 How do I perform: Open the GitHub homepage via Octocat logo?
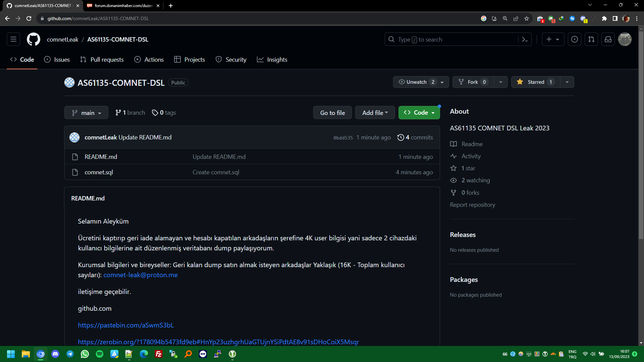coord(33,39)
